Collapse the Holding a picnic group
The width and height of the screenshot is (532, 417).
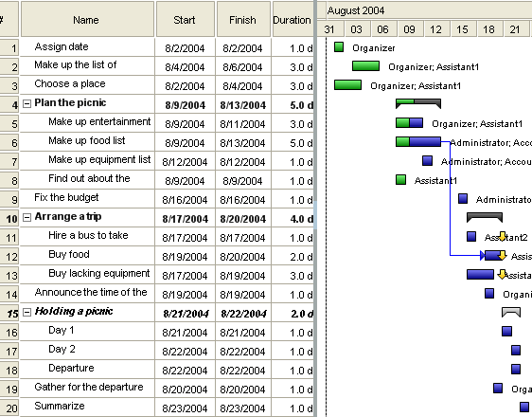[27, 312]
